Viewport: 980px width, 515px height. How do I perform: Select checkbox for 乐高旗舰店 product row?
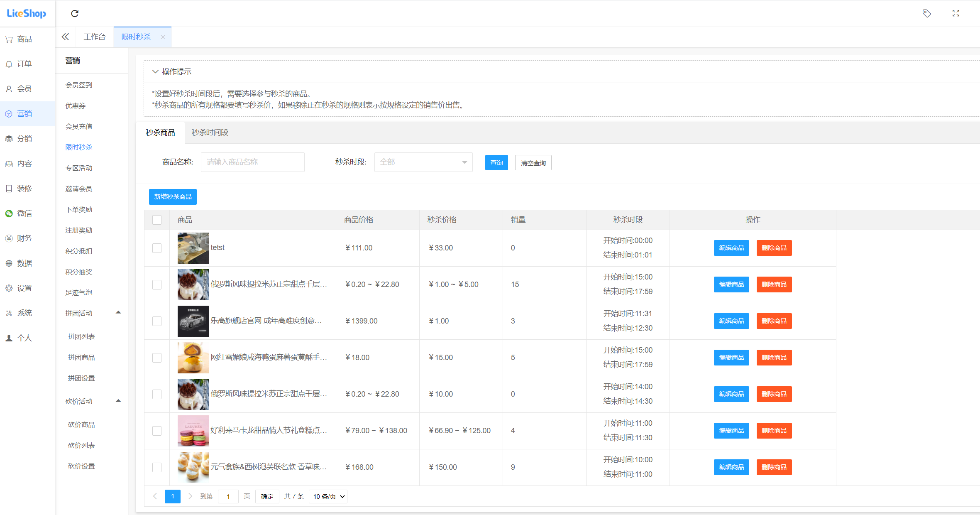tap(157, 321)
